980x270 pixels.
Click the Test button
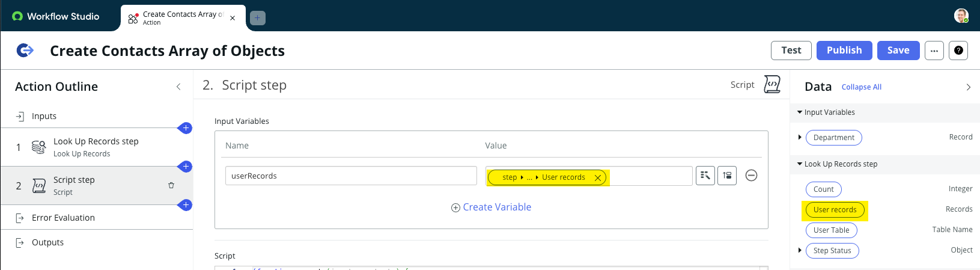coord(791,51)
